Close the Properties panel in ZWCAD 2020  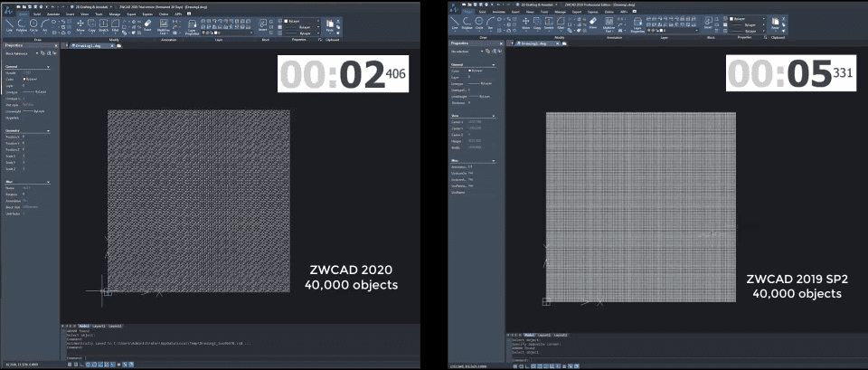point(56,45)
